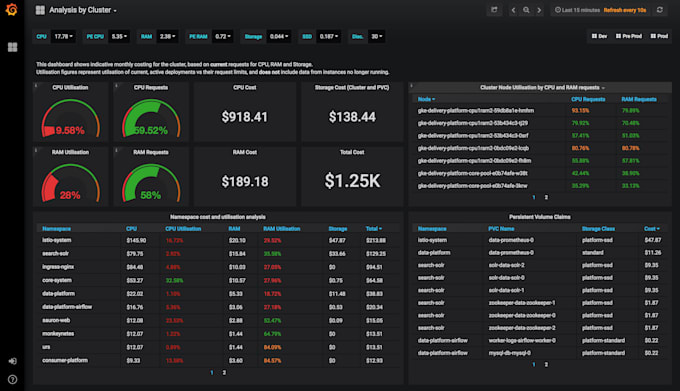The width and height of the screenshot is (680, 391).
Task: Open the dashboards grid icon in sidebar
Action: (x=13, y=47)
